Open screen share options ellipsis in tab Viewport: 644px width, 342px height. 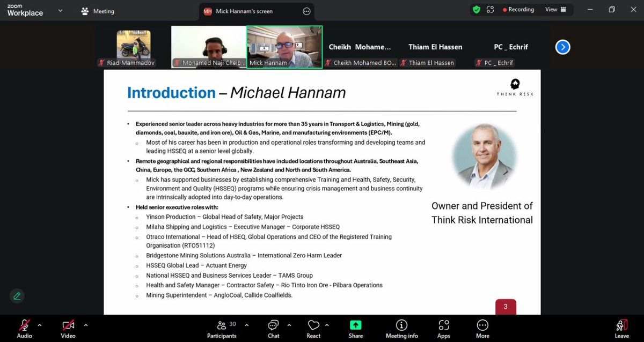306,11
